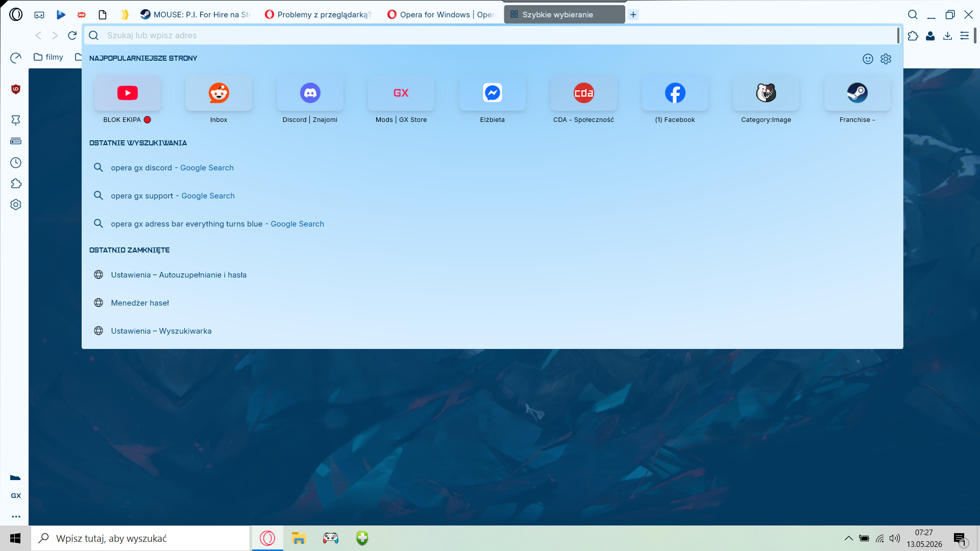Reopen Ustawienia – Autouzupełnianie i hasła
The width and height of the screenshot is (980, 551).
[x=493, y=275]
